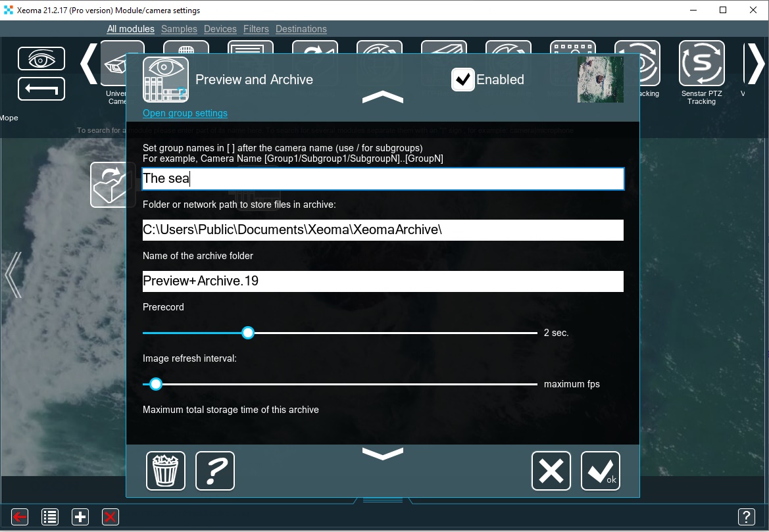Delete the module with the trash bin icon
This screenshot has height=532, width=769.
[166, 471]
